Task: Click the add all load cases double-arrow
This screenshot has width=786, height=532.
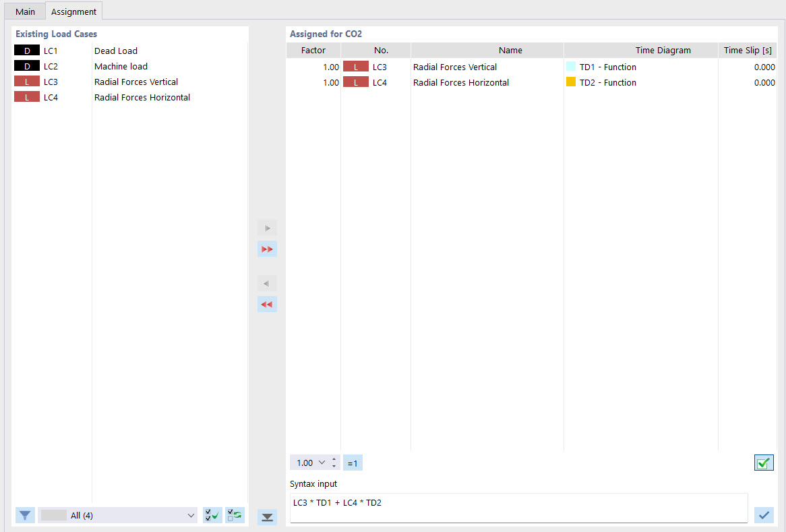Action: pos(267,249)
